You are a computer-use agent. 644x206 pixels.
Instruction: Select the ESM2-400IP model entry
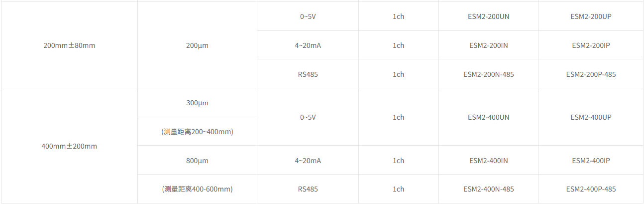point(591,161)
